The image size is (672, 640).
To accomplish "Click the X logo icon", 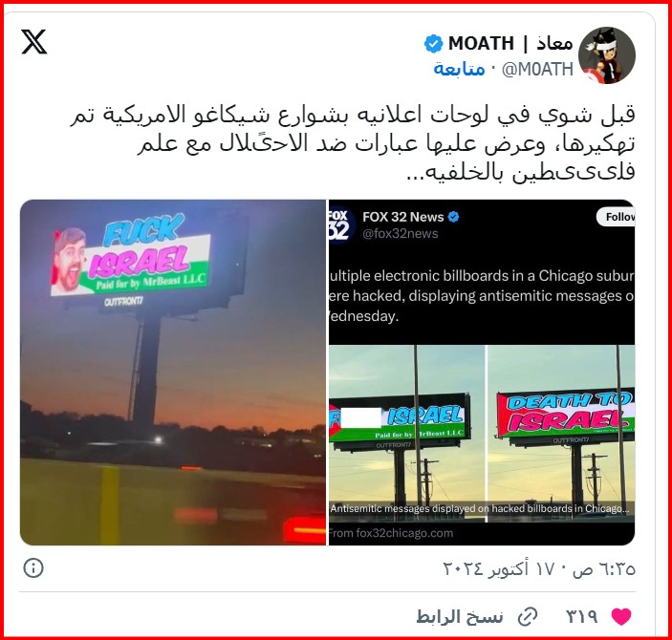I will [33, 42].
